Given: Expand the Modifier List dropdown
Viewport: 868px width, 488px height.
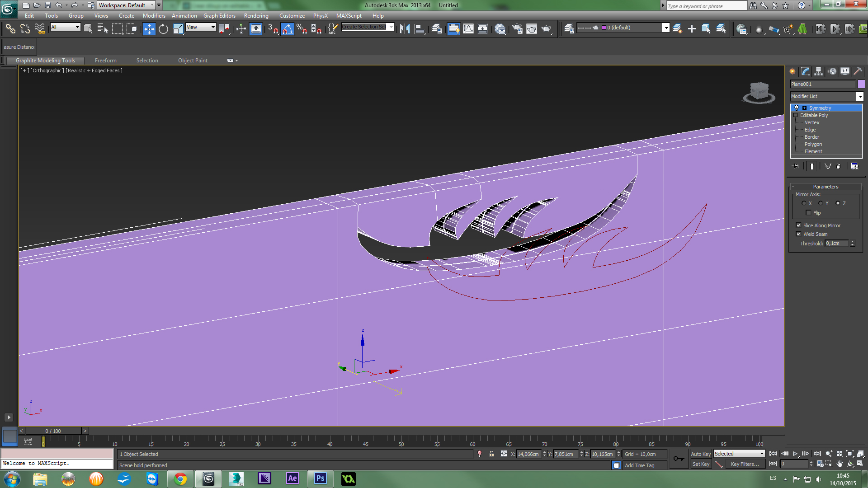Looking at the screenshot, I should click(859, 96).
